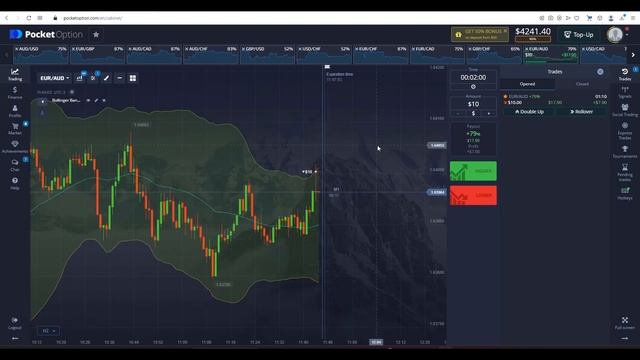Open the multi-chart grid layout
640x360 pixels.
click(x=133, y=78)
